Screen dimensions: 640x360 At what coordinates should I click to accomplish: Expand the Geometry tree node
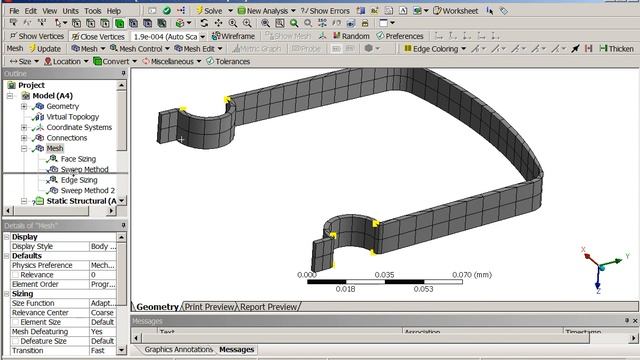(24, 106)
